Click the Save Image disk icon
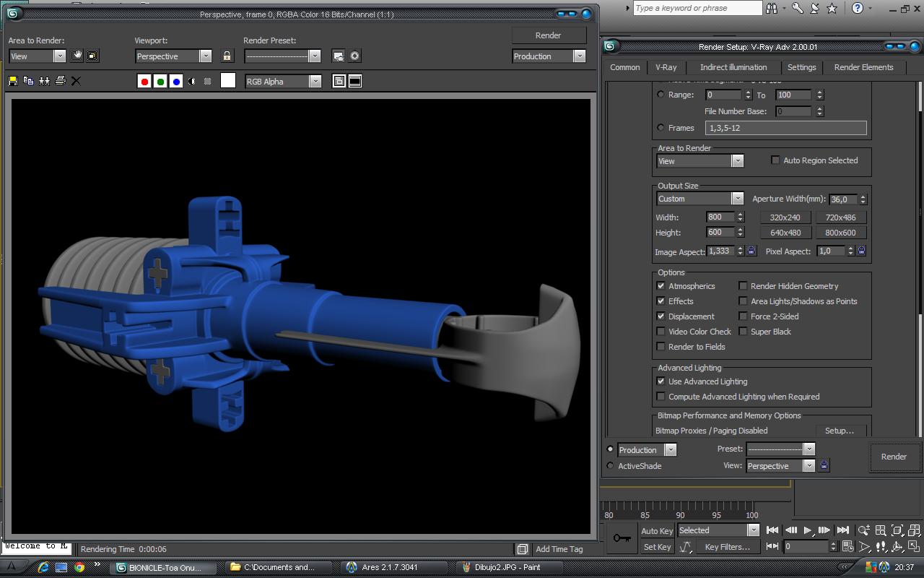The height and width of the screenshot is (578, 924). click(x=13, y=81)
